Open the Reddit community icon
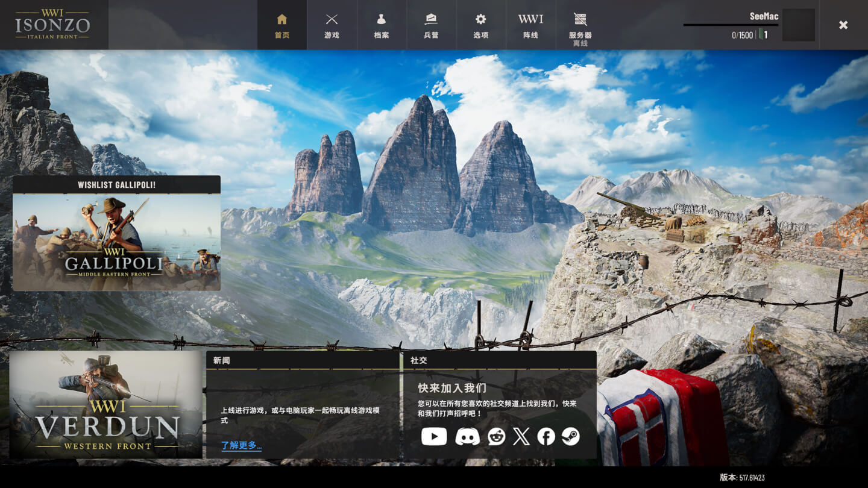 496,436
